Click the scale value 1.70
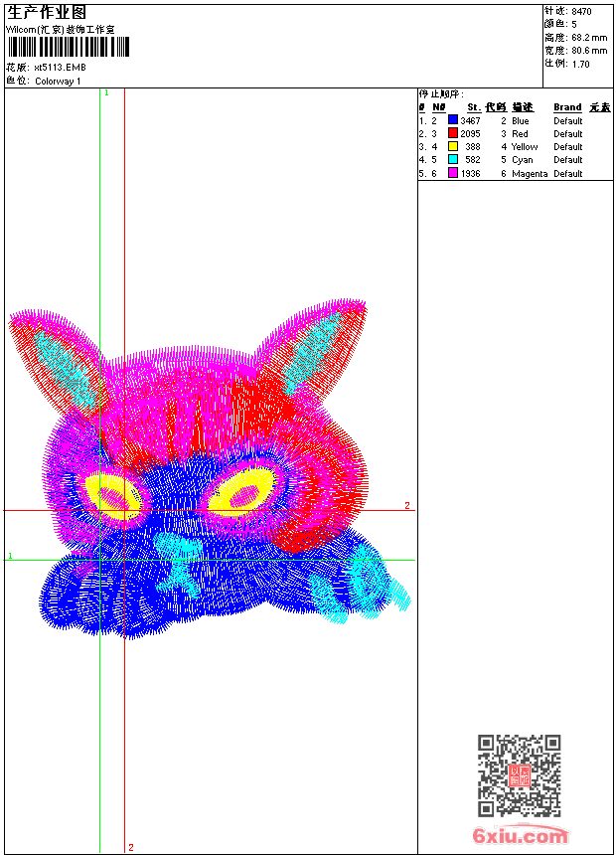 580,64
